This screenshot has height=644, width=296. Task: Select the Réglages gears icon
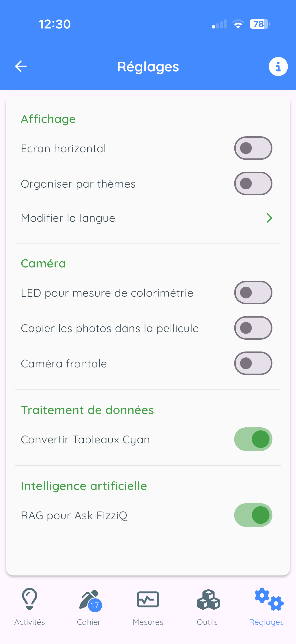tap(269, 599)
